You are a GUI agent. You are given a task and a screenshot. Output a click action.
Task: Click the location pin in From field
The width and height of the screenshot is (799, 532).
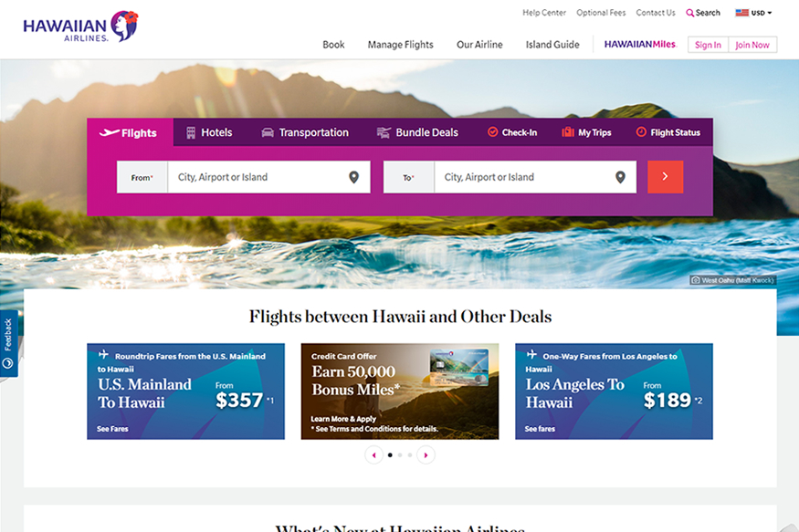[353, 177]
